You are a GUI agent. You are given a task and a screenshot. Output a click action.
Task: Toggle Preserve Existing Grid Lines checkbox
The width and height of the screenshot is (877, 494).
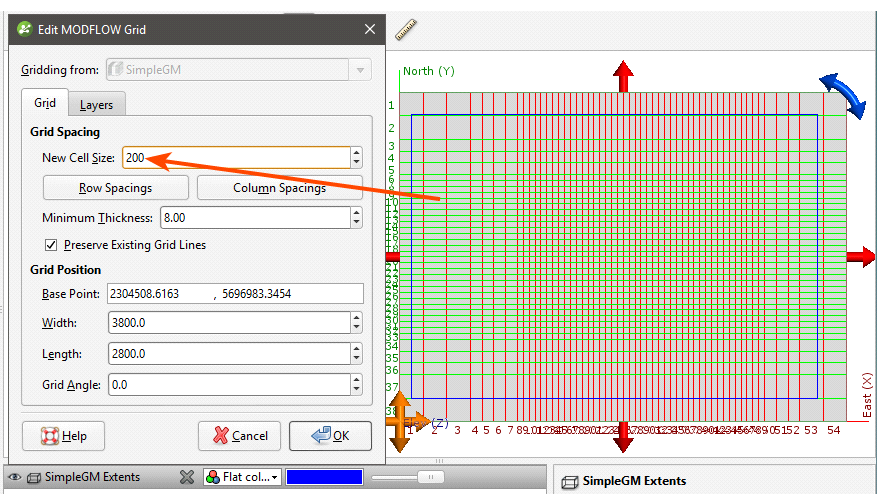[x=51, y=245]
